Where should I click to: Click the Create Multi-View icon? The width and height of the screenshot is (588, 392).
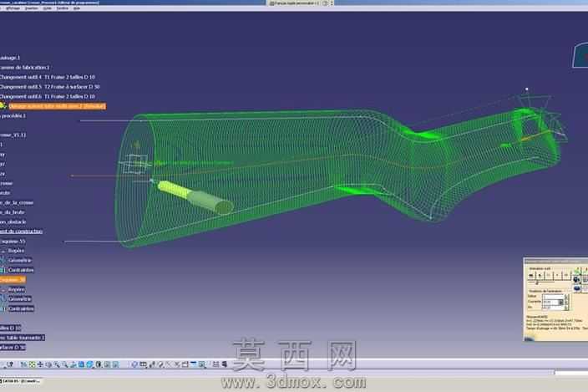point(81,364)
